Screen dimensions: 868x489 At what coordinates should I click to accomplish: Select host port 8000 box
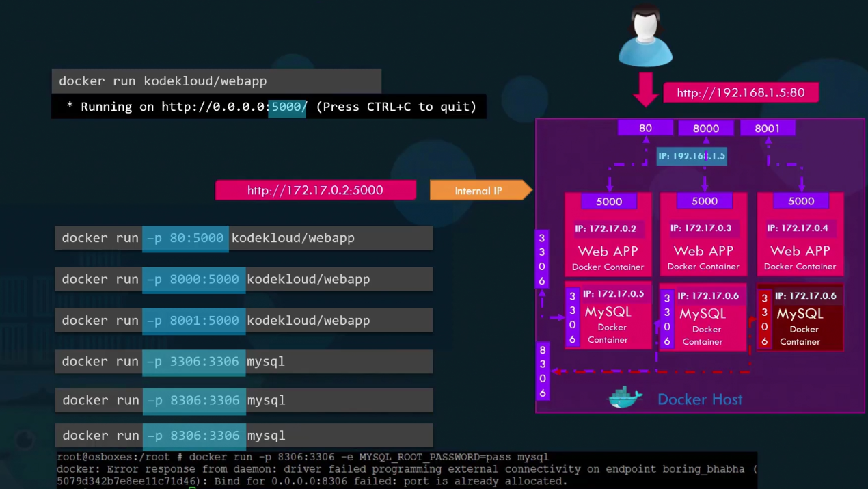[x=705, y=128]
